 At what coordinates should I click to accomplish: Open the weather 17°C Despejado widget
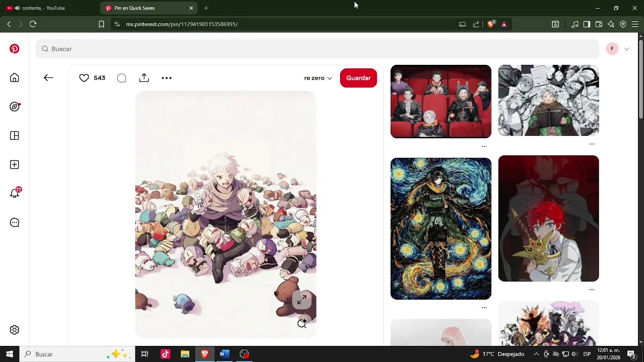[x=497, y=354]
